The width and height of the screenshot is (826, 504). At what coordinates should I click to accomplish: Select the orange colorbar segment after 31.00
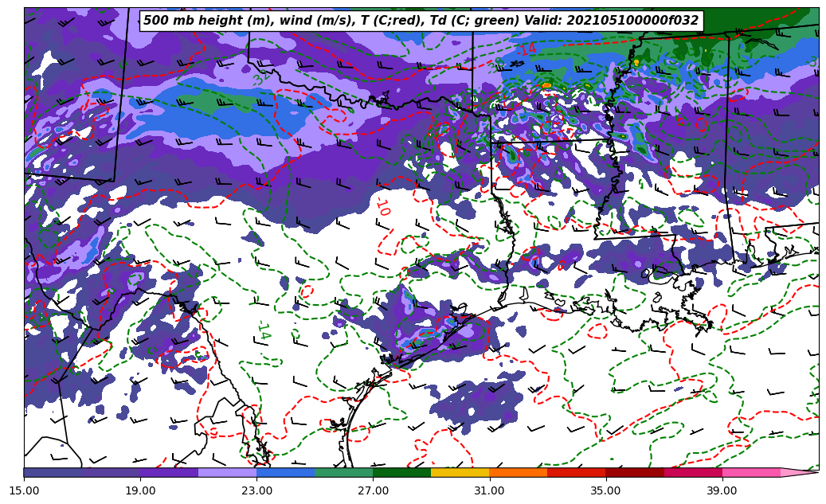tap(519, 472)
